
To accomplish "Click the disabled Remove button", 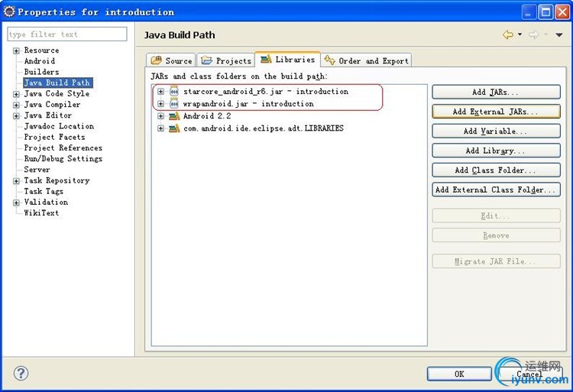I will pos(496,235).
